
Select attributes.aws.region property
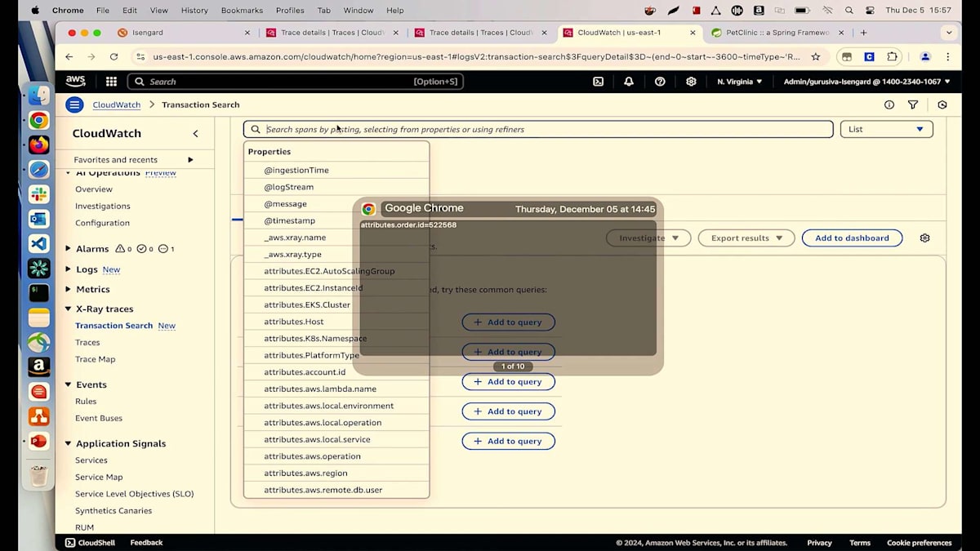(x=336, y=473)
